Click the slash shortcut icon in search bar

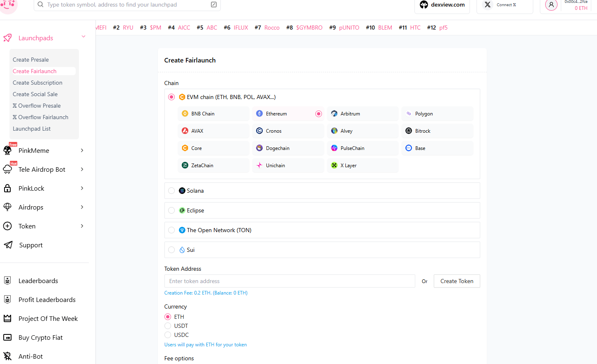[x=214, y=5]
